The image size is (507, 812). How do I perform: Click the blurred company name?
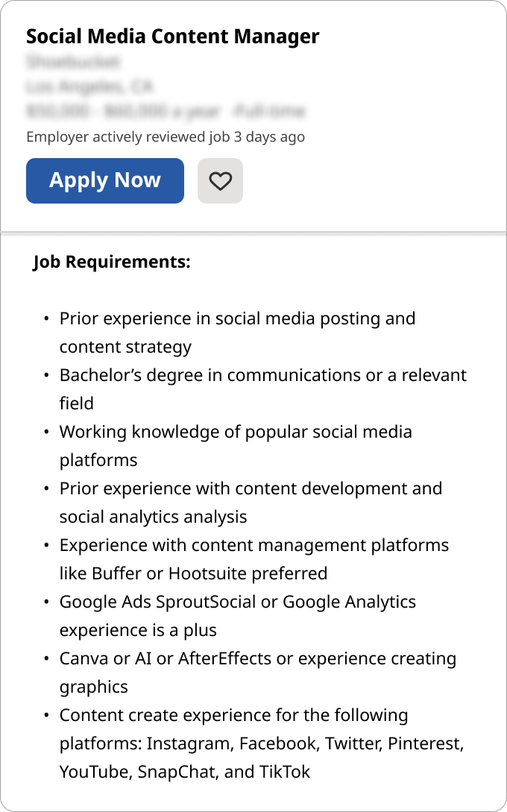pyautogui.click(x=73, y=61)
